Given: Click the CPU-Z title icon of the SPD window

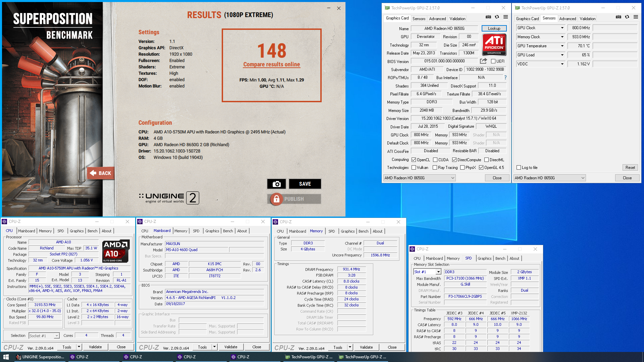Looking at the screenshot, I should click(x=412, y=249).
